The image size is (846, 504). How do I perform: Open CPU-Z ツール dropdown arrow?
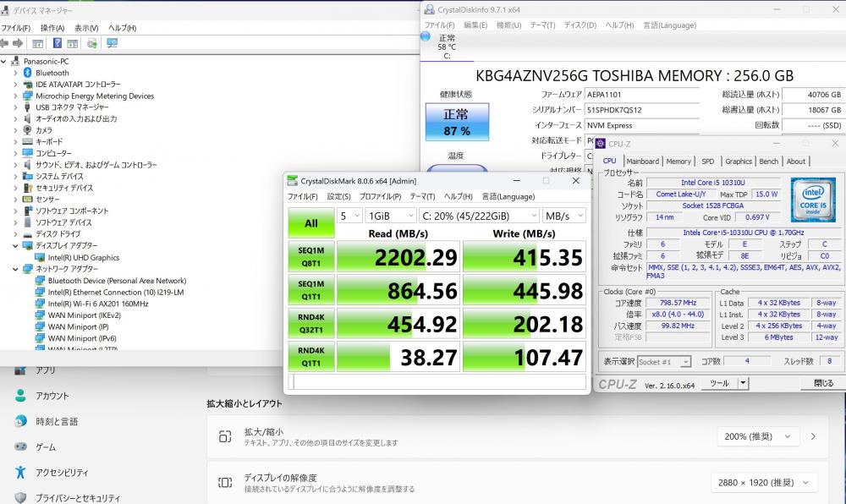pos(744,383)
